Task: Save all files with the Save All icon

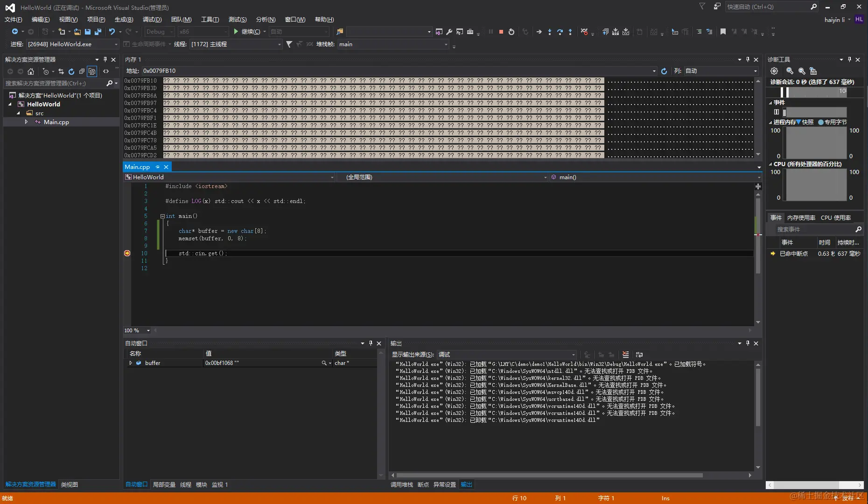Action: pos(98,32)
